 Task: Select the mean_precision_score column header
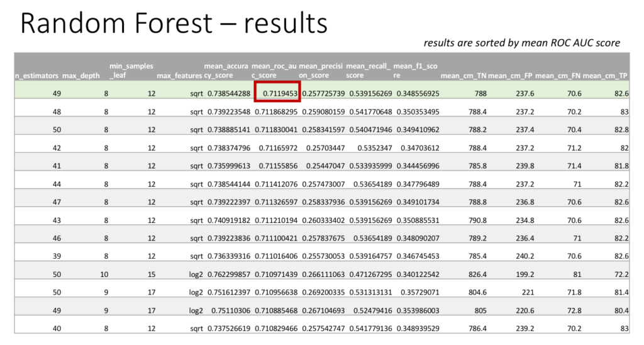click(321, 71)
